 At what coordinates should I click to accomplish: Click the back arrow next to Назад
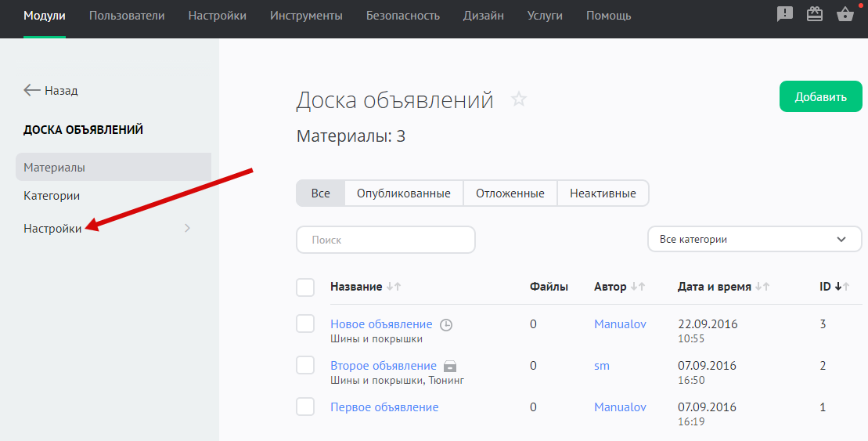click(32, 90)
